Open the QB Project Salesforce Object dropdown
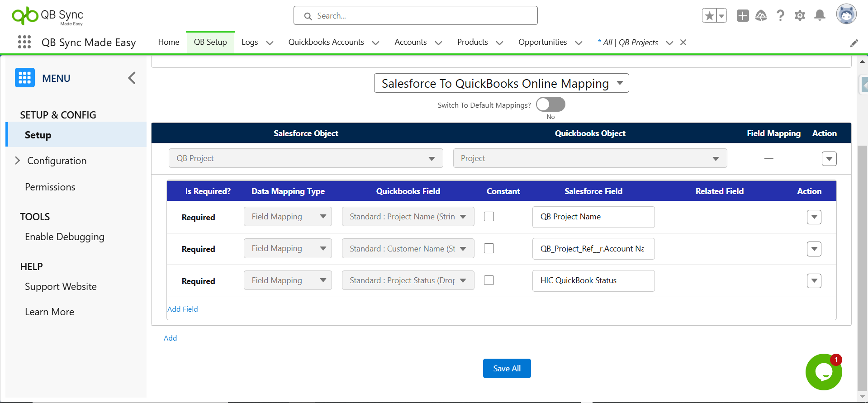The image size is (868, 403). pos(306,158)
